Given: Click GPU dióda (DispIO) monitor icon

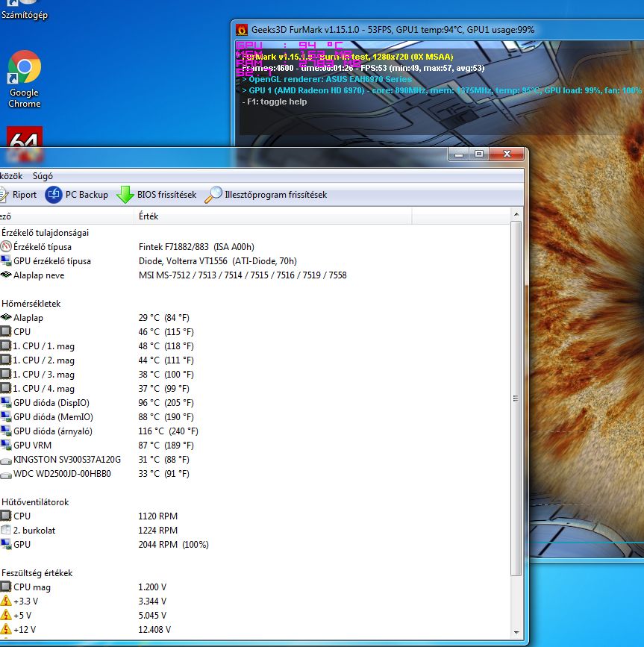Looking at the screenshot, I should [6, 402].
